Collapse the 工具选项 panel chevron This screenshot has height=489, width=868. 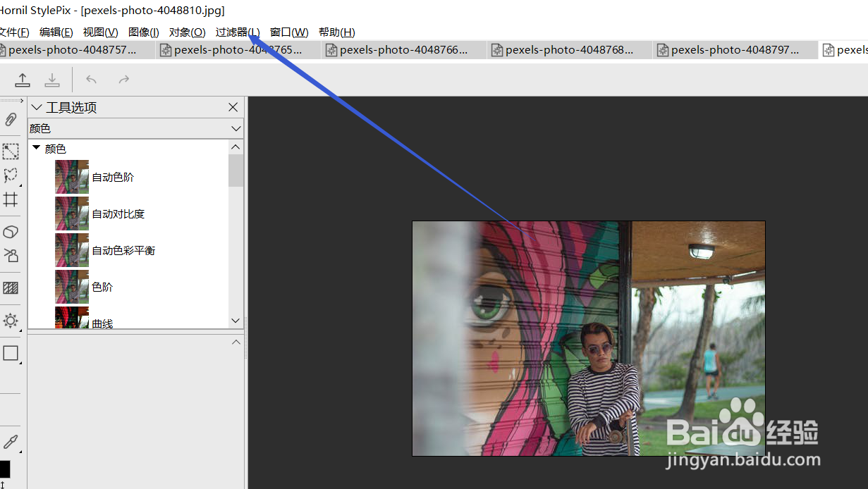(37, 107)
